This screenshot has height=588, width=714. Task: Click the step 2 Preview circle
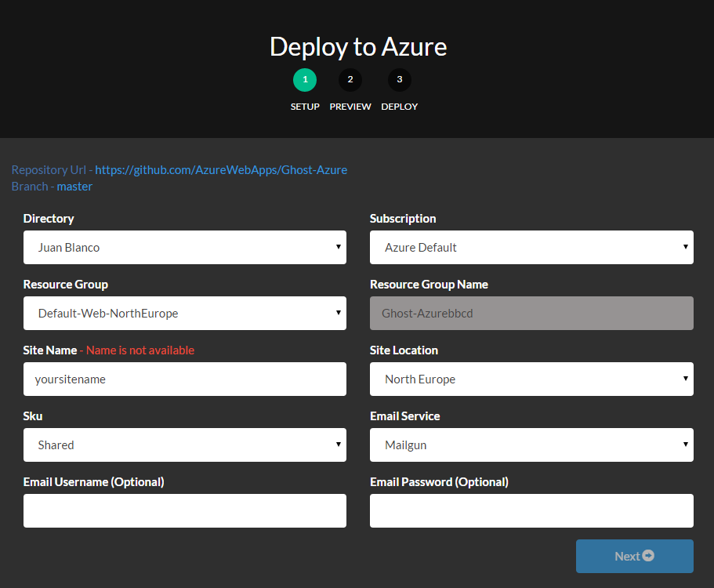pos(350,80)
